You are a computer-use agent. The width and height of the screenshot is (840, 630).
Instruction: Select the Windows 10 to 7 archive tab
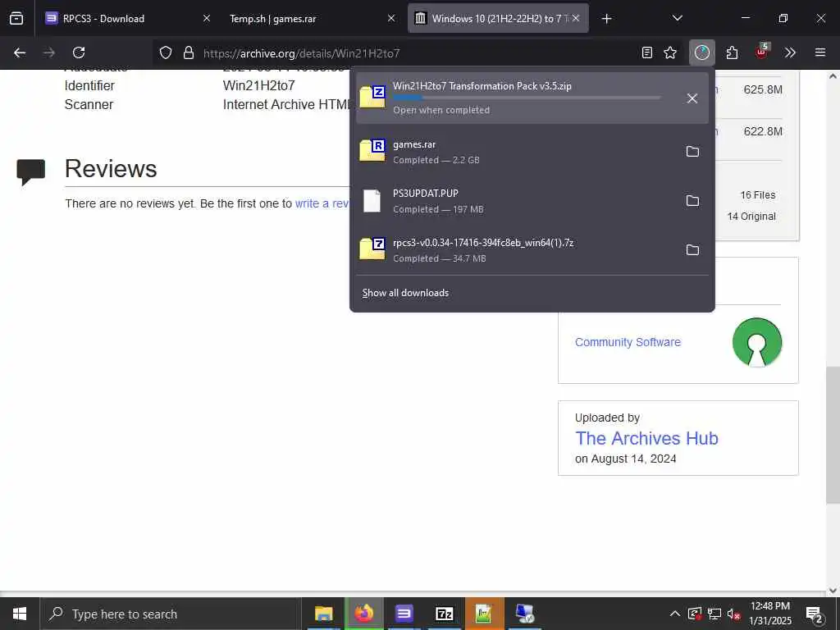coord(498,19)
